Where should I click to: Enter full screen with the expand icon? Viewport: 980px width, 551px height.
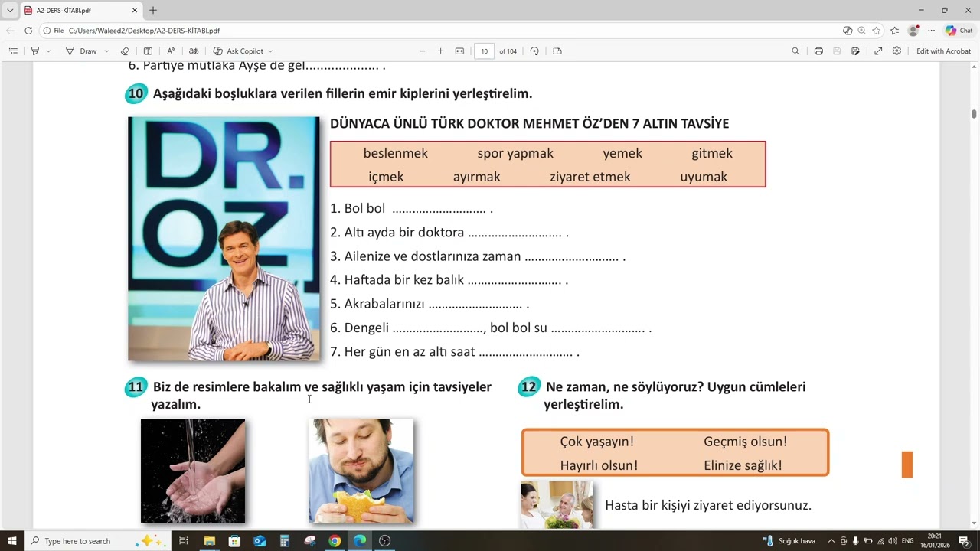(x=878, y=51)
